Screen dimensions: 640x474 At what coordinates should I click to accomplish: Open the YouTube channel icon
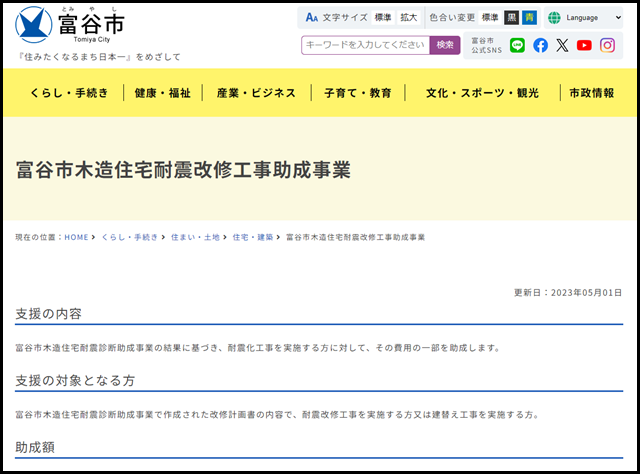click(584, 45)
